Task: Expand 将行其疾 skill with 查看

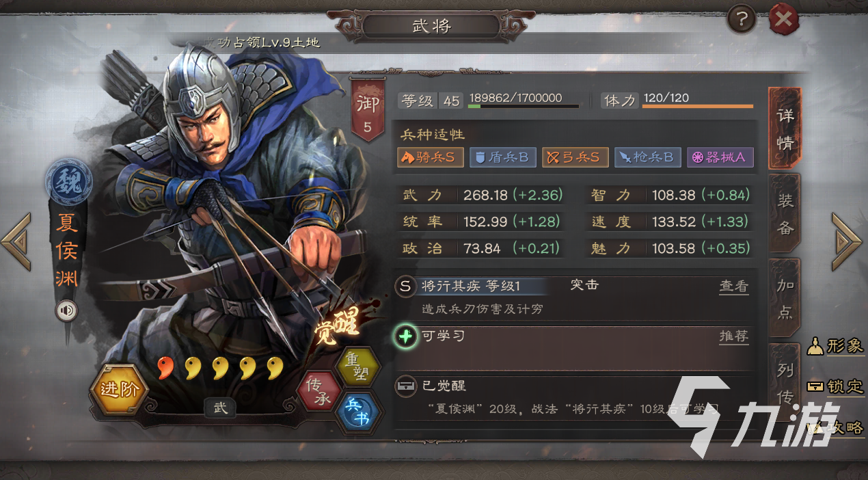Action: pos(734,286)
